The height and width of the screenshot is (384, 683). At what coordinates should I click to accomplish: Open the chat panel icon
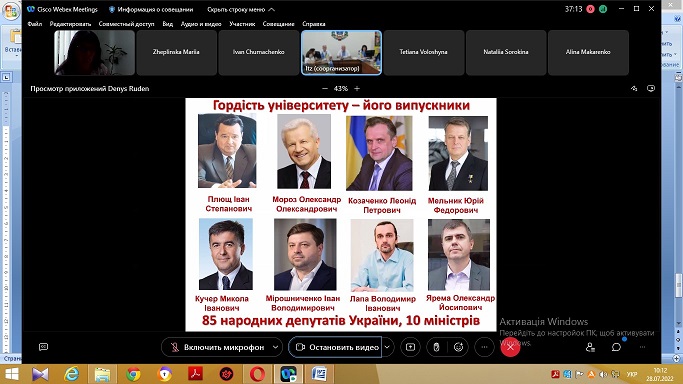[616, 347]
